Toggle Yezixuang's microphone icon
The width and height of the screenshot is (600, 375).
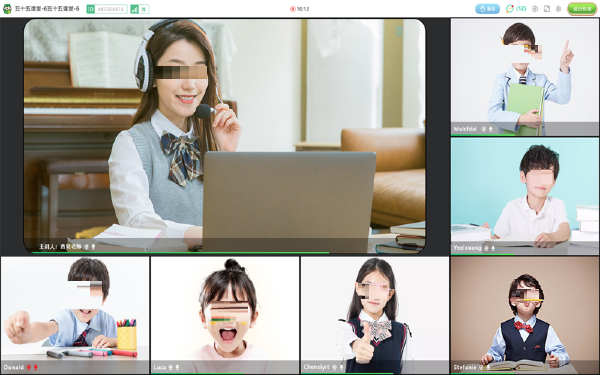point(493,248)
